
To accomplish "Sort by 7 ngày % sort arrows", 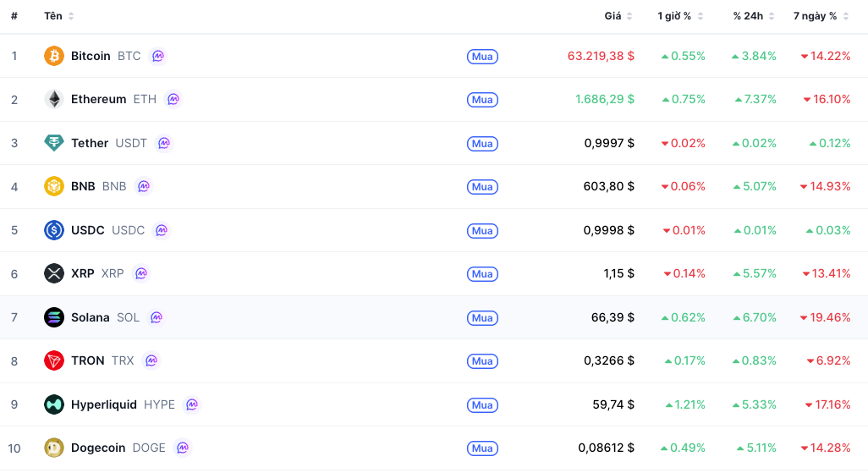I will (x=846, y=16).
